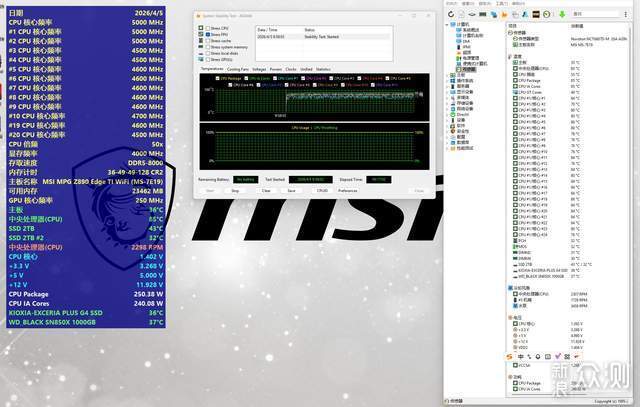Click the black panel icon in AIDA64 toolbar
Image resolution: width=640 pixels, height=407 pixels.
(x=536, y=14)
